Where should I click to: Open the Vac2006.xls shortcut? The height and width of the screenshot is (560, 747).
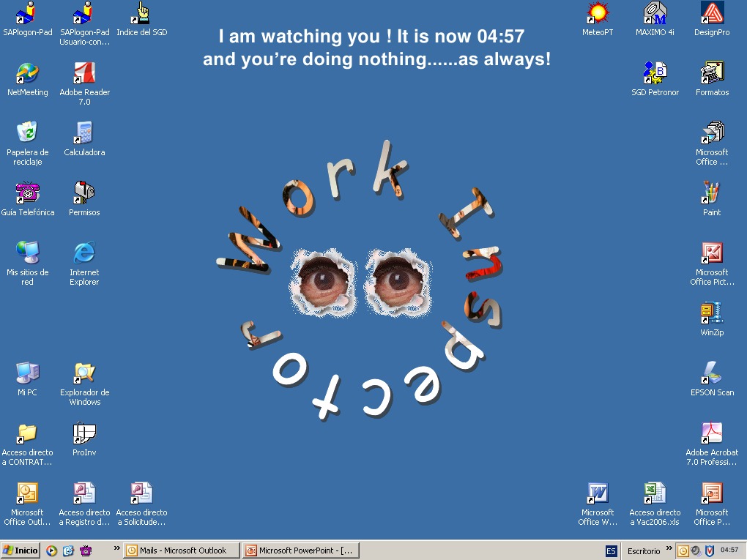tap(655, 493)
